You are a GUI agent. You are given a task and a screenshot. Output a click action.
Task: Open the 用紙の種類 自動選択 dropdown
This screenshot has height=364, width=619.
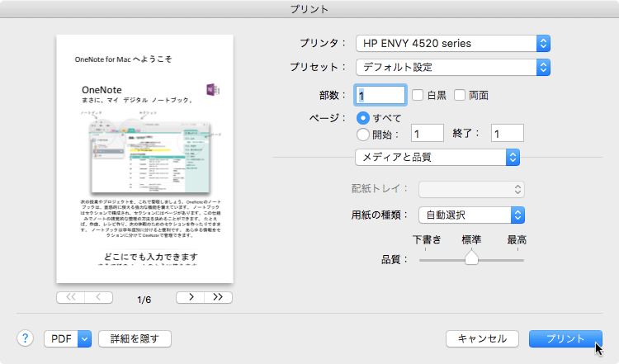click(471, 215)
